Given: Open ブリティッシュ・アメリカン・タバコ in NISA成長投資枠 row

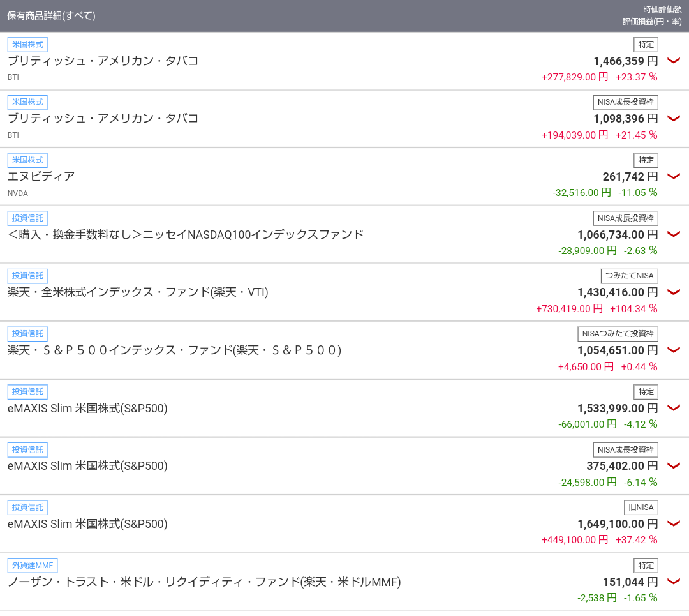Looking at the screenshot, I should point(103,118).
